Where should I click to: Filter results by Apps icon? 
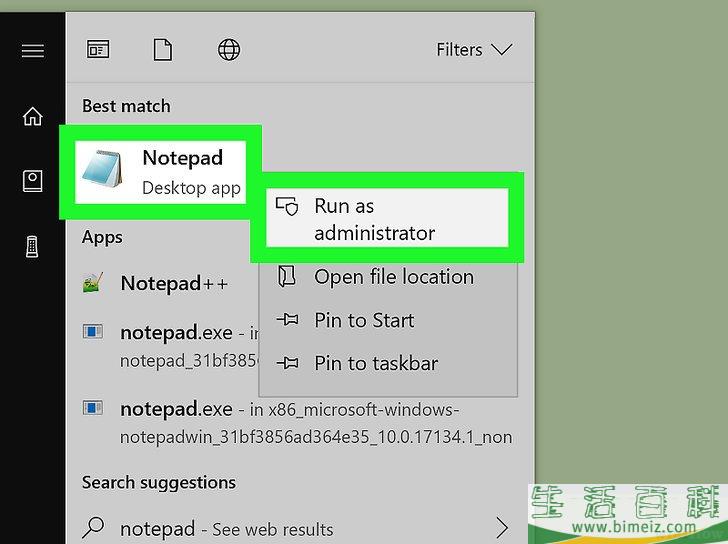pos(98,49)
